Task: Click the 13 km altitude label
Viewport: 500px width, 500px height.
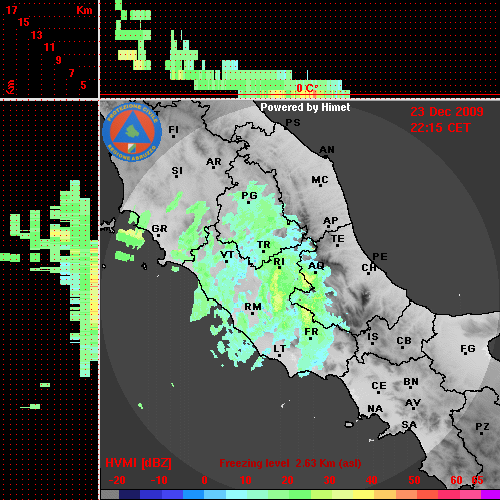Action: pyautogui.click(x=37, y=35)
